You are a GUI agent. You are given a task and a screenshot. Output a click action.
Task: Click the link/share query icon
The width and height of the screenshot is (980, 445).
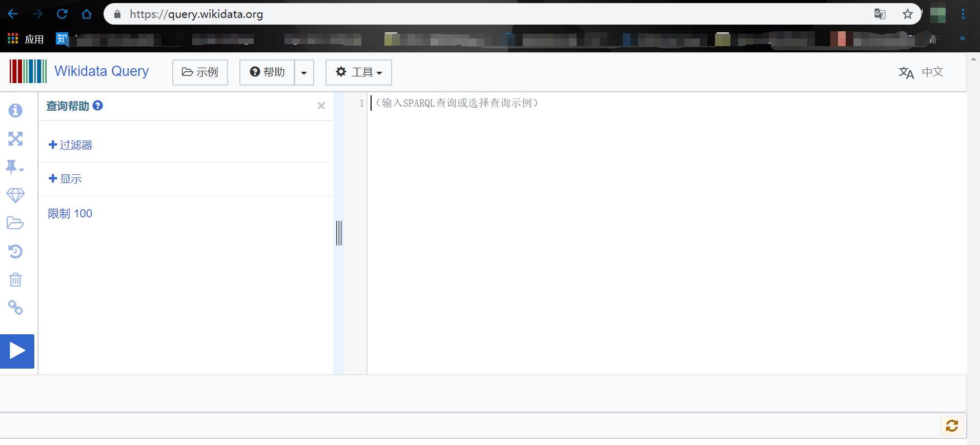click(x=15, y=308)
